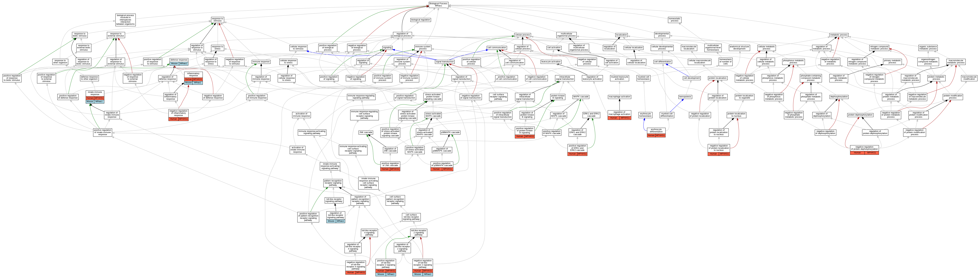Click the 'signal transduction' node
980x278 pixels.
point(445,62)
